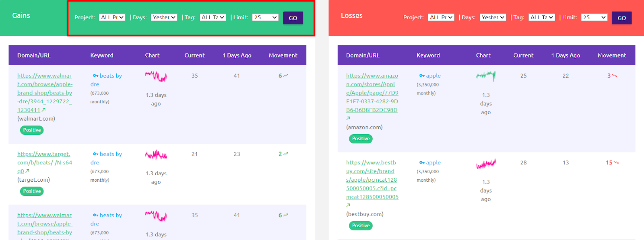Screen dimensions: 644x240
Task: Open external link icon beside target.com URL
Action: (27, 171)
